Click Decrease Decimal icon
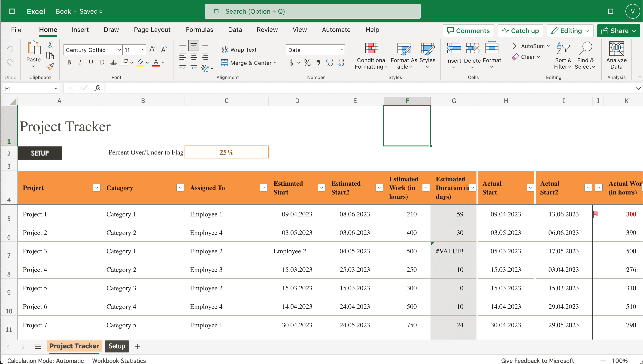The image size is (643, 364). click(x=340, y=63)
